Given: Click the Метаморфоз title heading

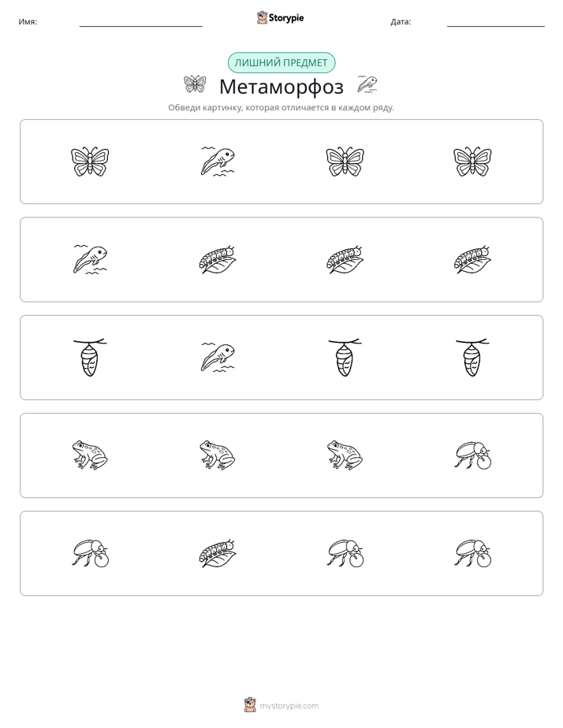Looking at the screenshot, I should pyautogui.click(x=281, y=87).
